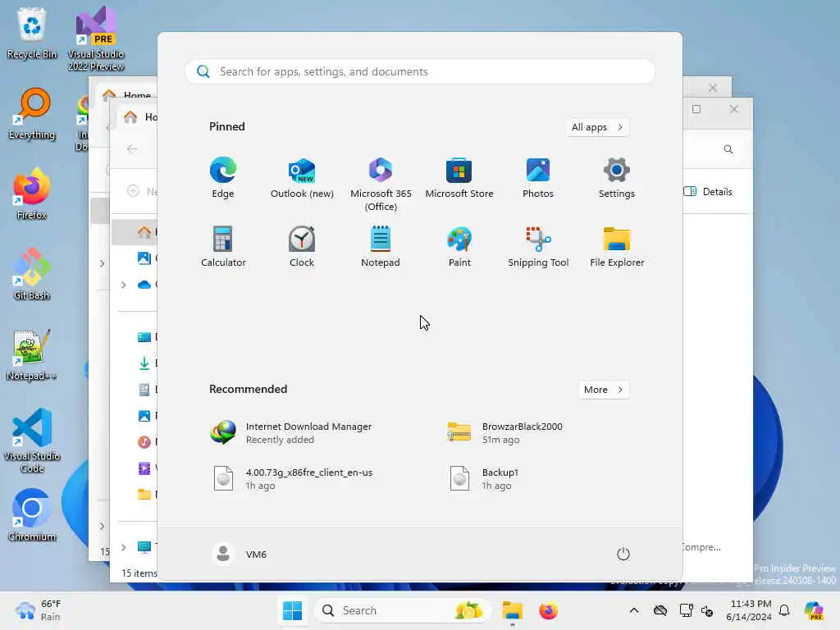Open Microsoft 365 (Office) app
The width and height of the screenshot is (840, 630).
[x=381, y=185]
